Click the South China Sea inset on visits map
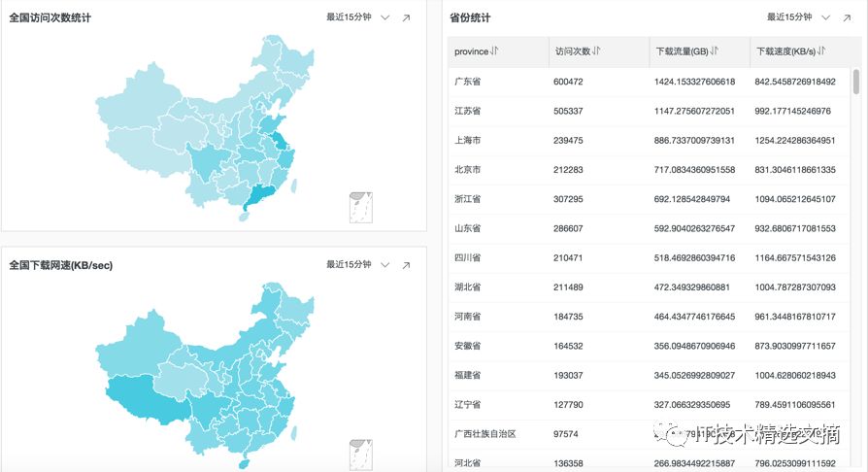Viewport: 868px width, 472px height. (x=361, y=207)
